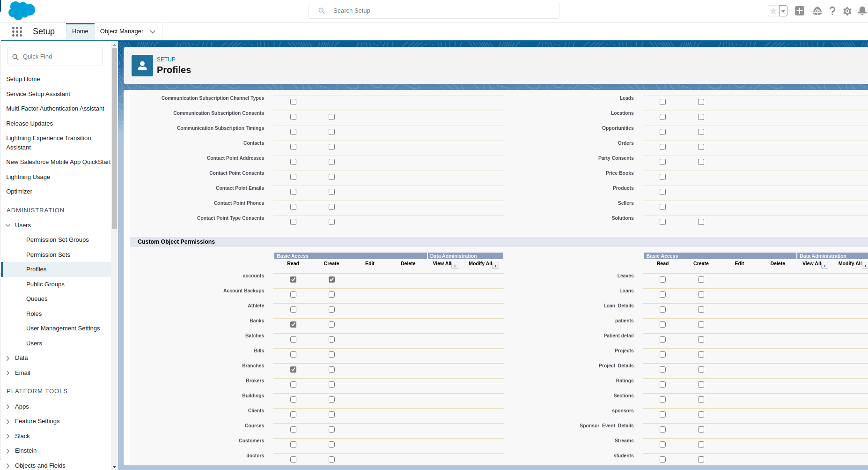Viewport: 868px width, 470px height.
Task: Switch to the Home tab
Action: (80, 31)
